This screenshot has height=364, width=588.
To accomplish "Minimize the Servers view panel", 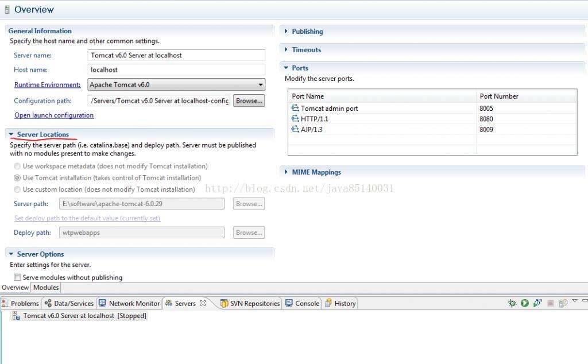I will point(585,301).
